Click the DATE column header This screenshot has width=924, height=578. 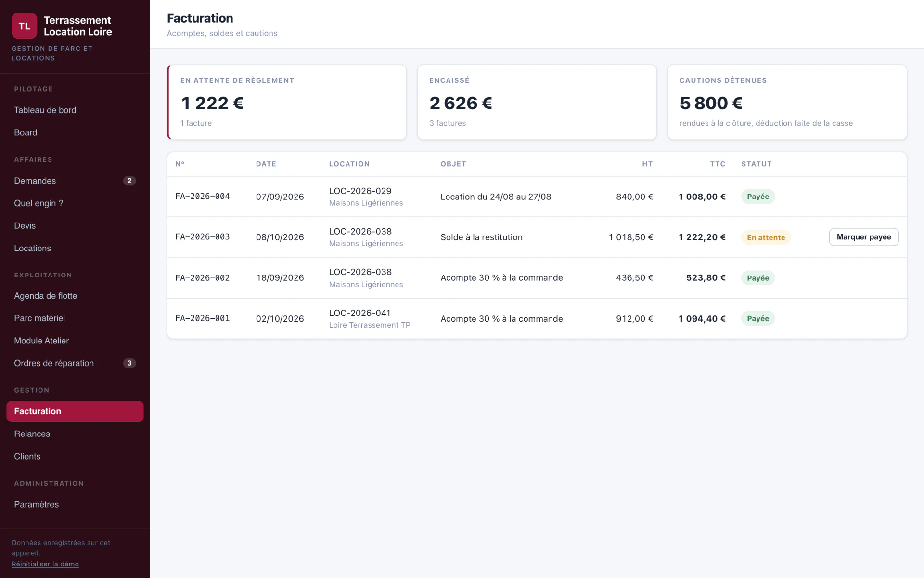coord(266,164)
